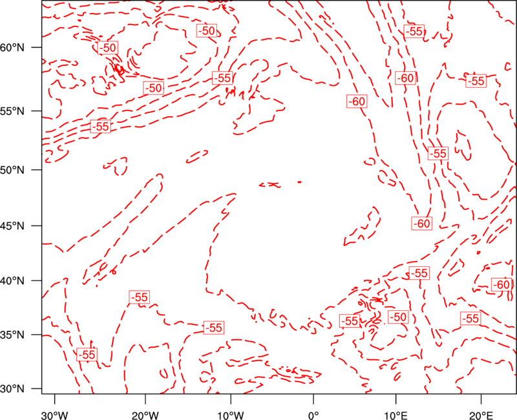Select the -55 contour label near 38°N 21°W
This screenshot has height=420, width=517.
140,297
